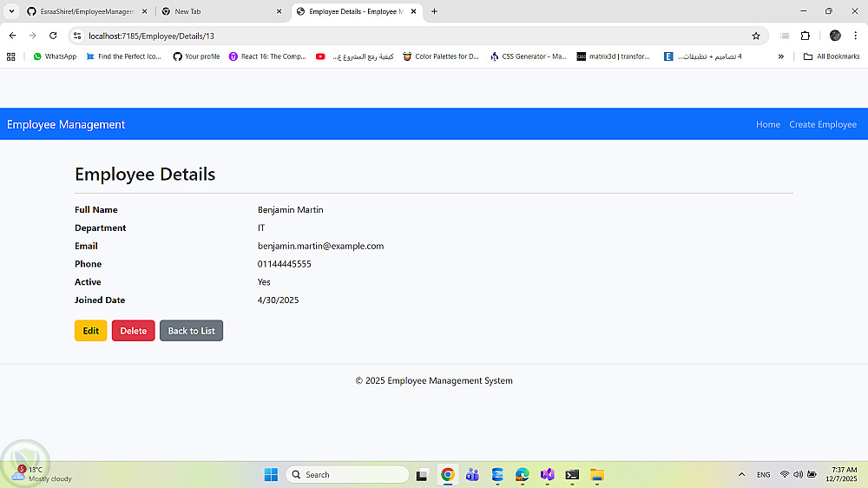This screenshot has height=488, width=868.
Task: Reload the Employee Details page
Action: (x=53, y=36)
